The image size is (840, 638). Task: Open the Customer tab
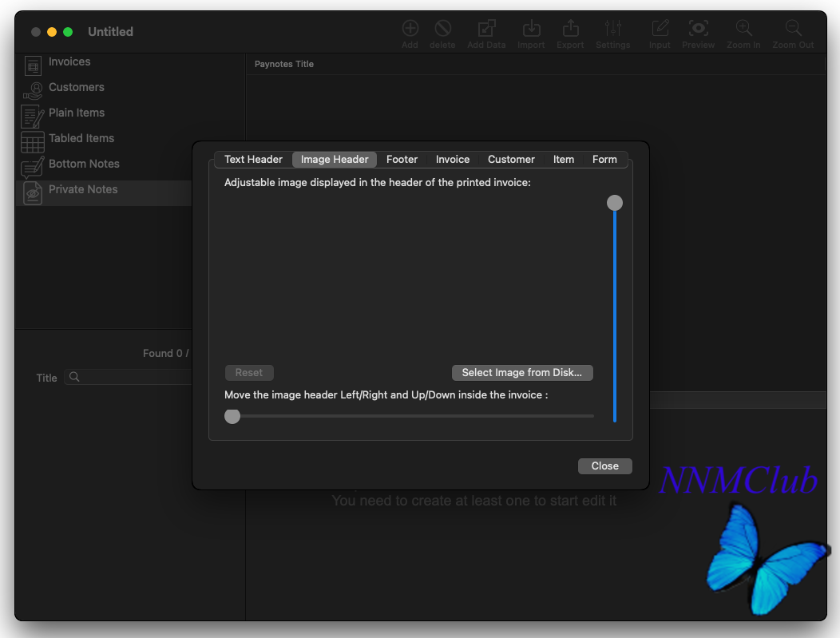(x=511, y=159)
